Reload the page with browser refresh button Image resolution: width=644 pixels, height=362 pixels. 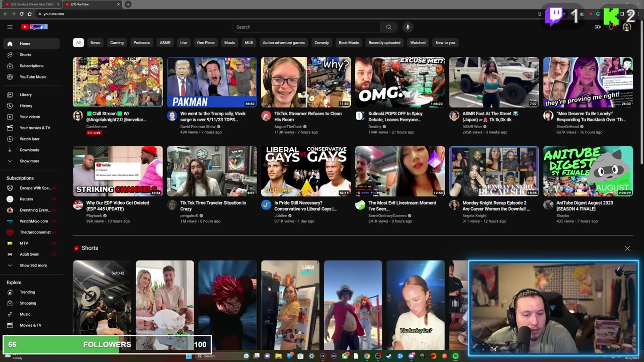pos(22,14)
